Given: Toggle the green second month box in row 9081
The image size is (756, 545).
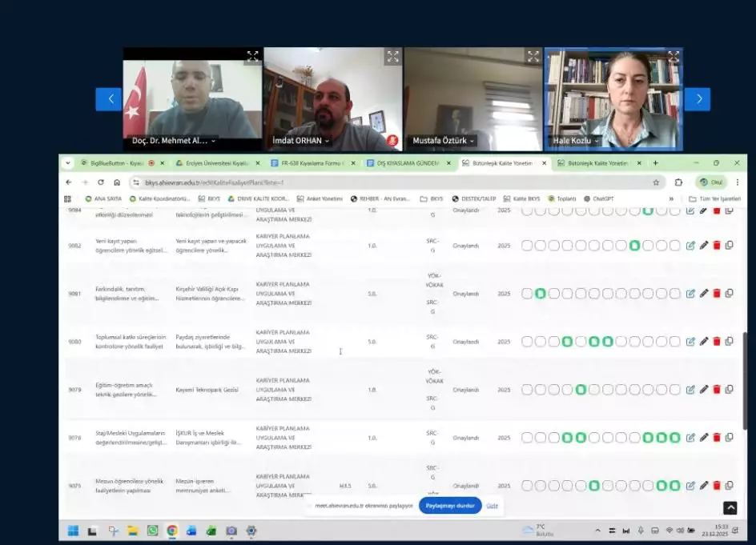Looking at the screenshot, I should (x=541, y=294).
